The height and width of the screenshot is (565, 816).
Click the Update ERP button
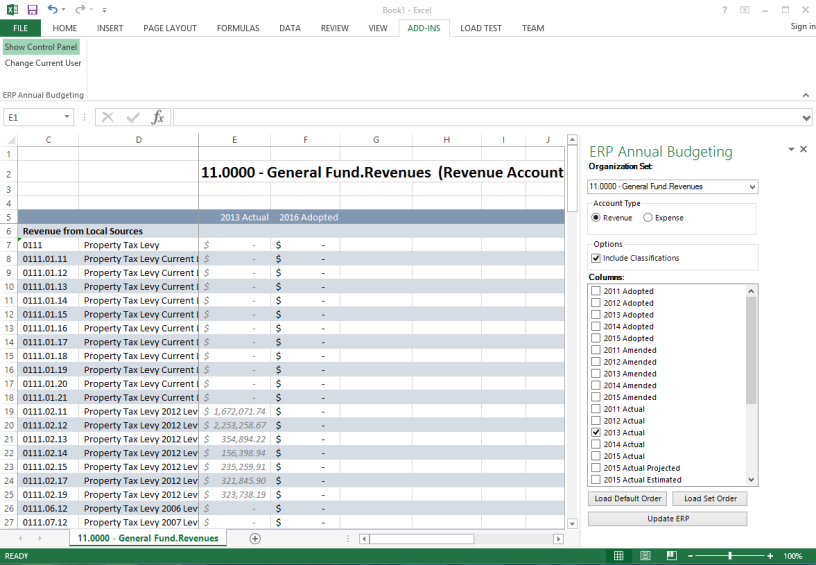pos(667,519)
